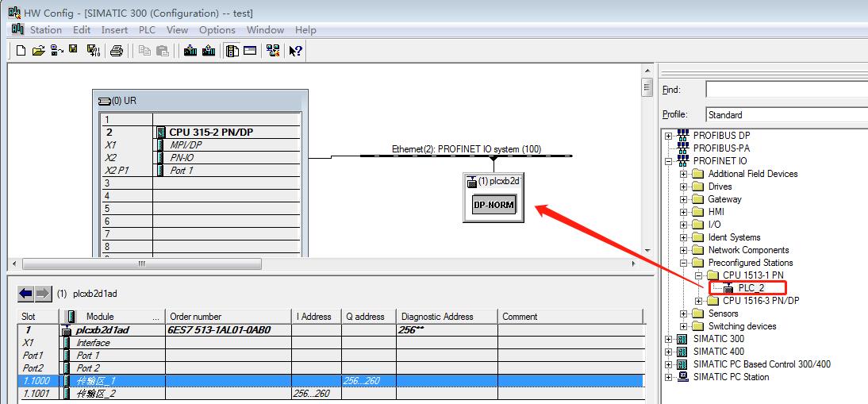This screenshot has width=868, height=404.
Task: Open the Edit menu
Action: coord(82,30)
